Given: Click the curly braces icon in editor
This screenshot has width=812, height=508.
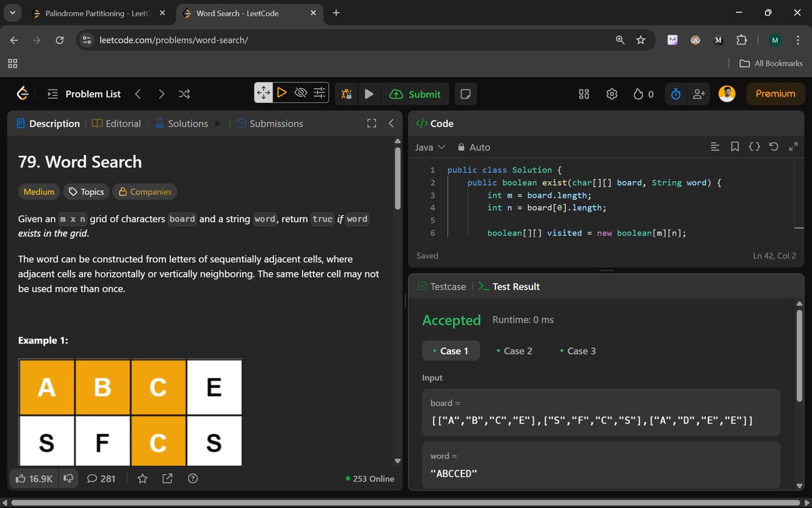Looking at the screenshot, I should [754, 147].
